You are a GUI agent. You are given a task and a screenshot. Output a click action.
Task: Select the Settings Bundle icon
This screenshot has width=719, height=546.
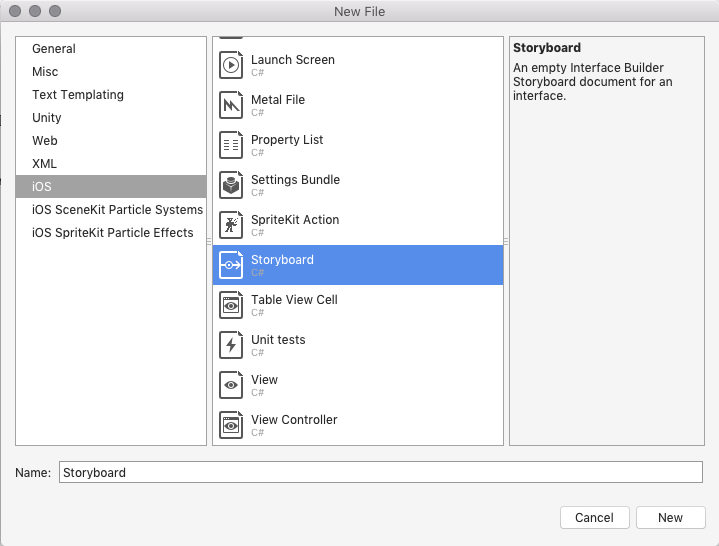231,185
